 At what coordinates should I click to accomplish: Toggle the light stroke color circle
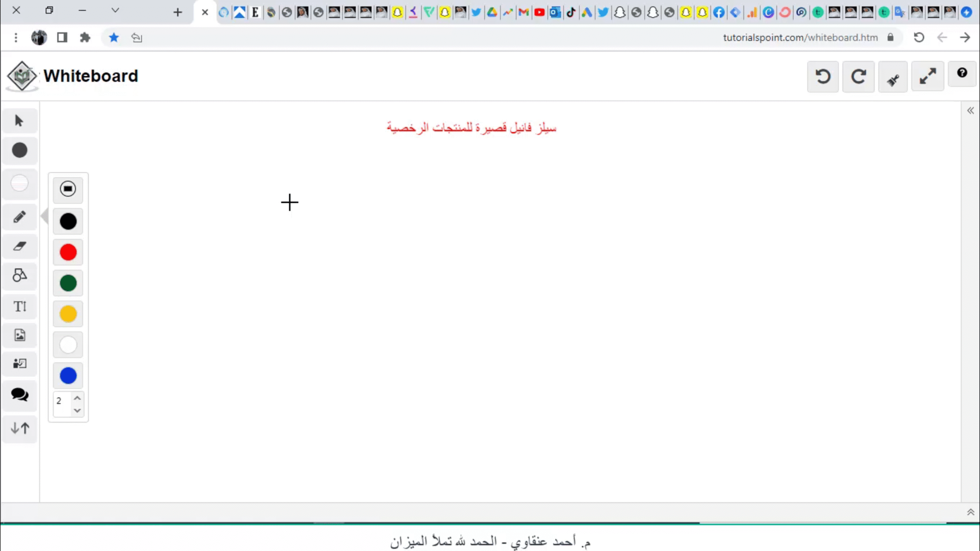(19, 183)
